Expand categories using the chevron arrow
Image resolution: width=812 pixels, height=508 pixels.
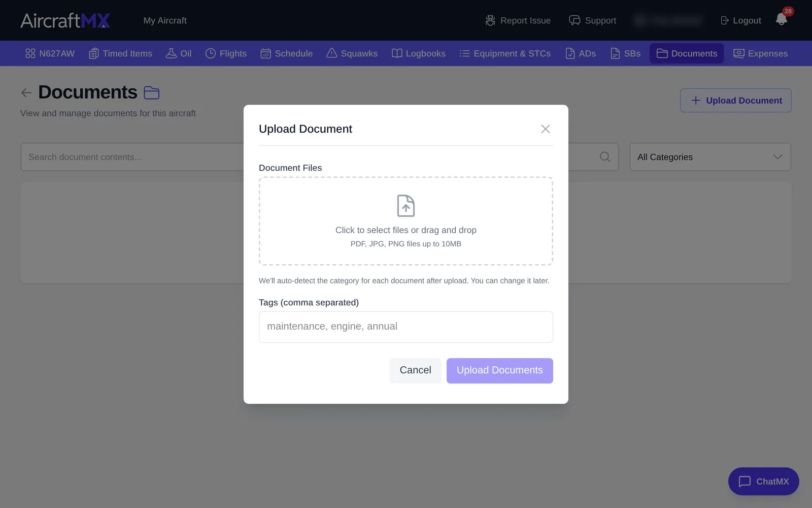tap(777, 157)
